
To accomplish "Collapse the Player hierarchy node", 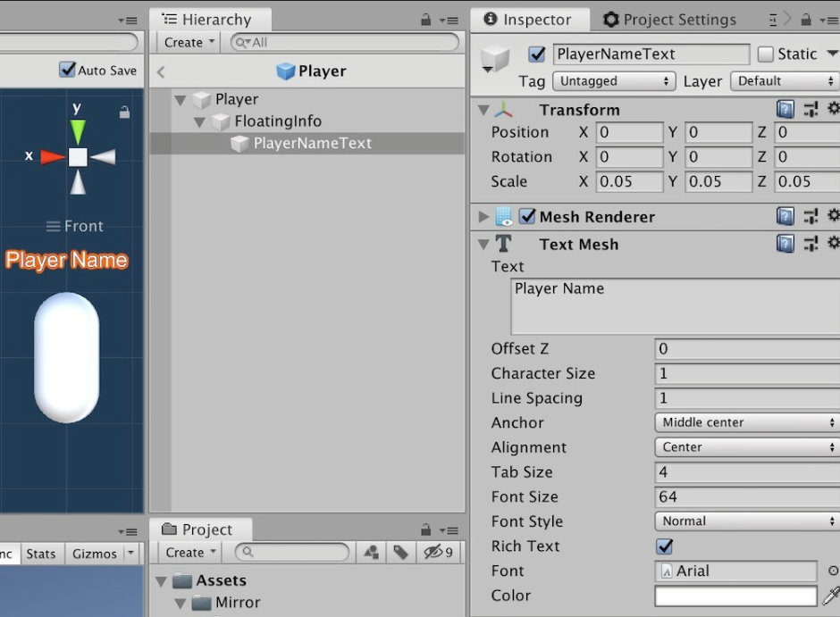I will pos(181,99).
